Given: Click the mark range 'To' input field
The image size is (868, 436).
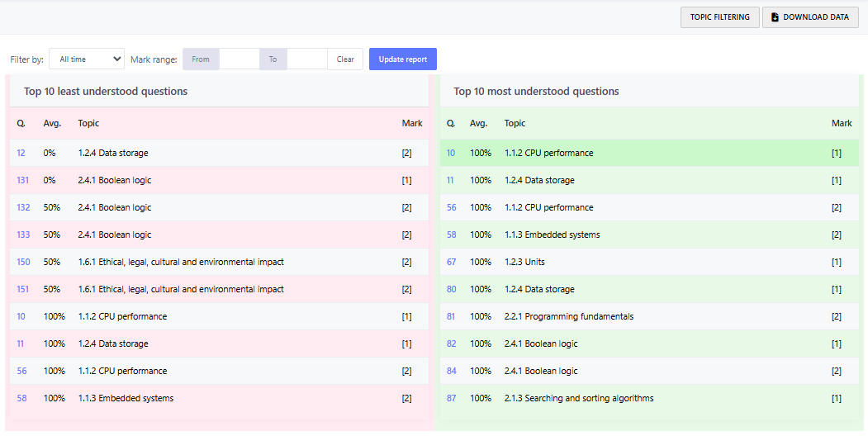Looking at the screenshot, I should coord(306,59).
